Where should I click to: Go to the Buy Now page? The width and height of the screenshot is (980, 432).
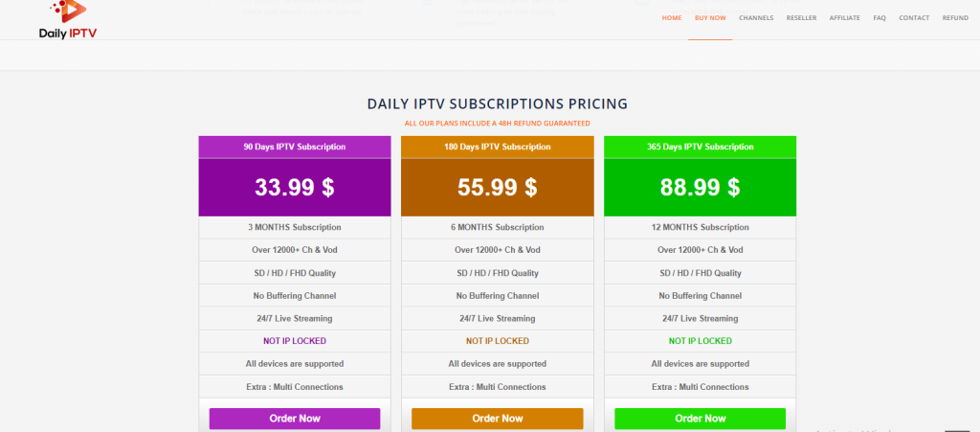click(x=710, y=18)
